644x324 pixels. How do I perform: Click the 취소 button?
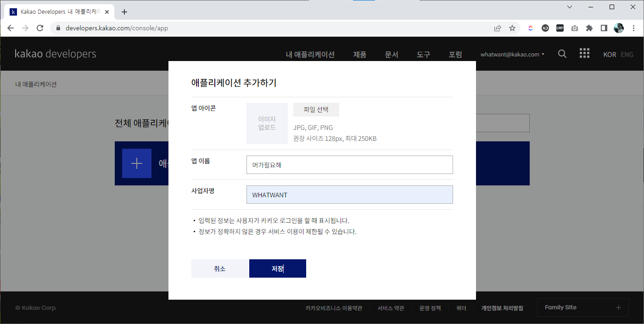[220, 268]
